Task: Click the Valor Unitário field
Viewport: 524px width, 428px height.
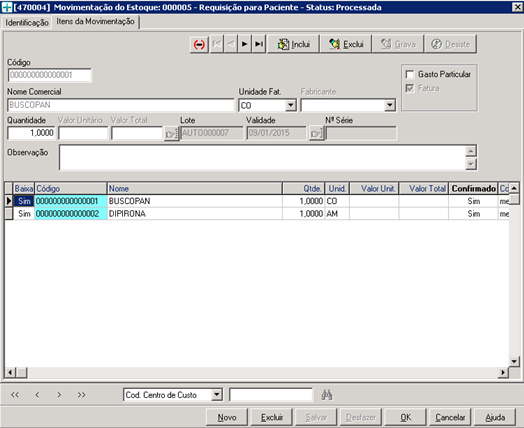Action: 83,133
